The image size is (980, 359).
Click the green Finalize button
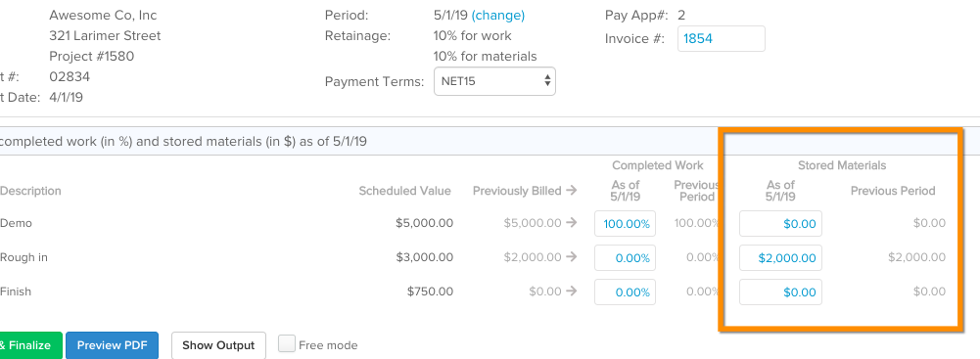30,345
